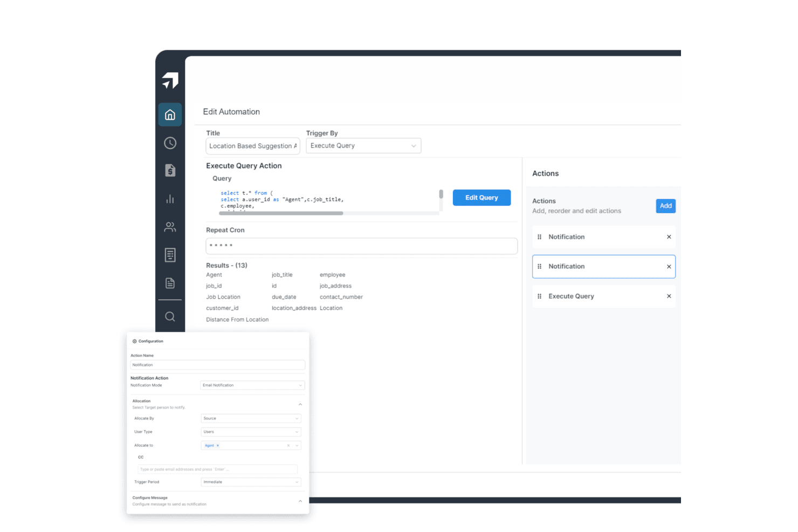Click the Edit Query button

[x=481, y=197]
